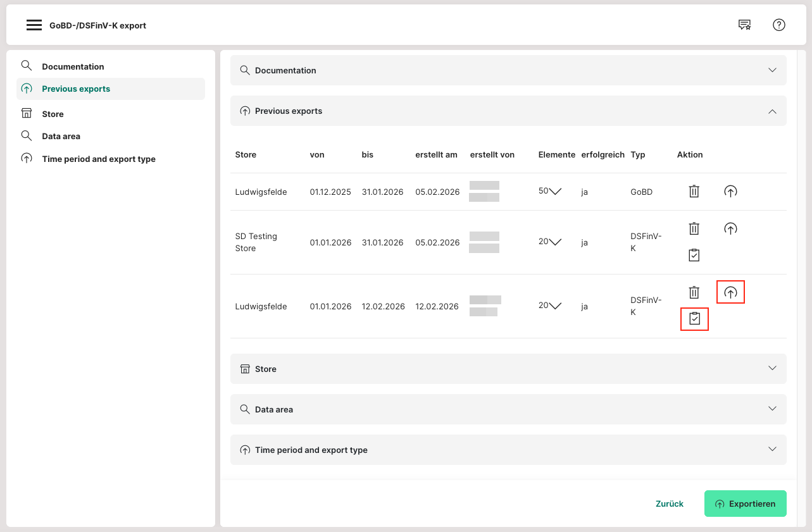The height and width of the screenshot is (532, 812).
Task: Click upload icon in last Ludwigsfelde row
Action: pos(730,292)
